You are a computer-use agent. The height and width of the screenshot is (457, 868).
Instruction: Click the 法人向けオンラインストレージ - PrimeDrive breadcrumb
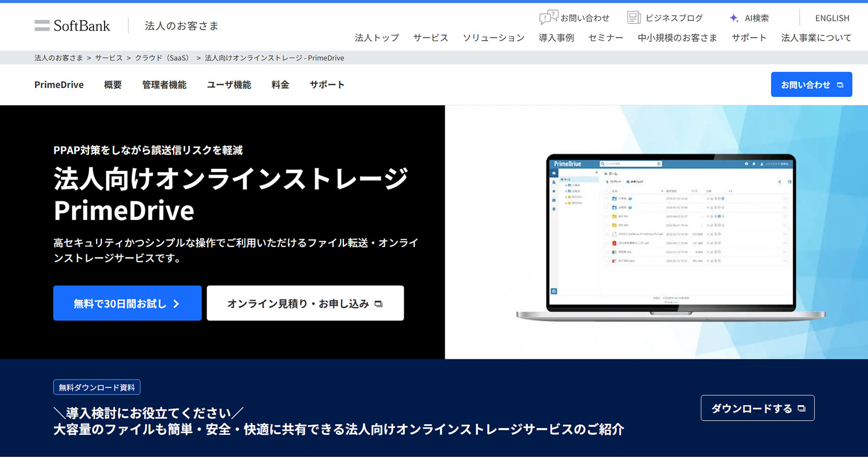pyautogui.click(x=274, y=58)
